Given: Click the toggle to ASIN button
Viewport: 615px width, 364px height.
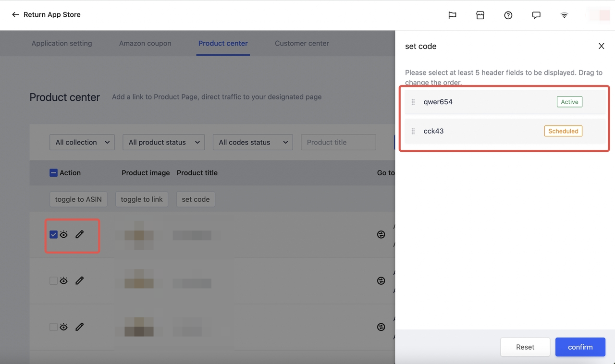Looking at the screenshot, I should 78,199.
